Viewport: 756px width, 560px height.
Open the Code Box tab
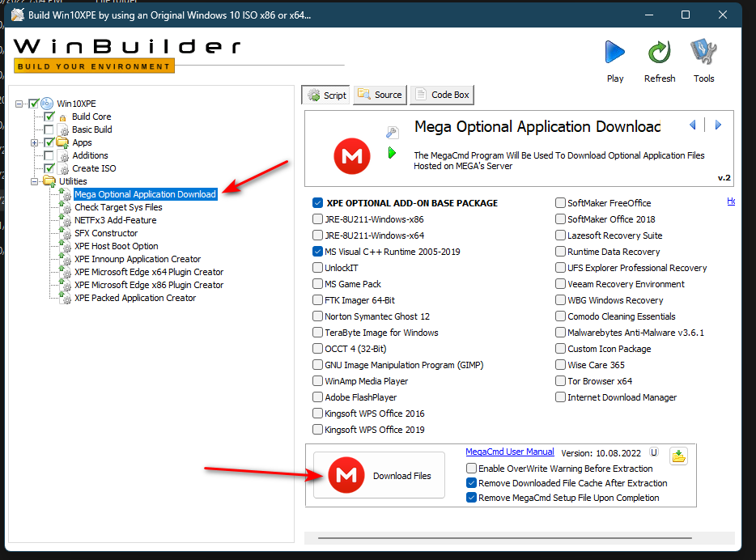coord(442,95)
